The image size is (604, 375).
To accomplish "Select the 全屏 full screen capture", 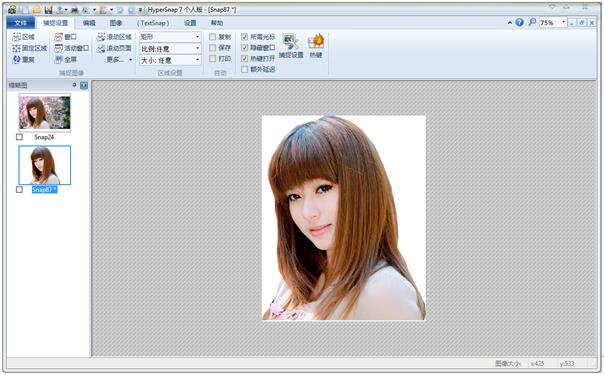I will [x=66, y=59].
